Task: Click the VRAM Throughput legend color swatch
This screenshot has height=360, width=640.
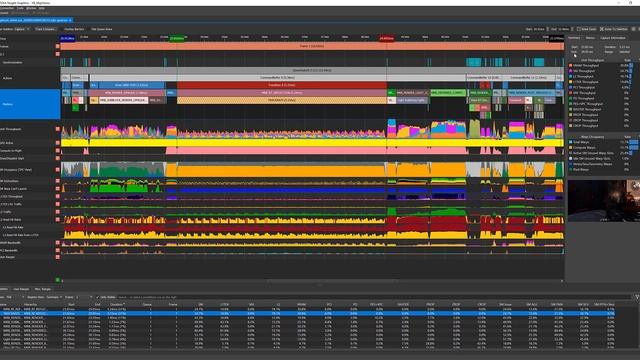Action: 571,65
